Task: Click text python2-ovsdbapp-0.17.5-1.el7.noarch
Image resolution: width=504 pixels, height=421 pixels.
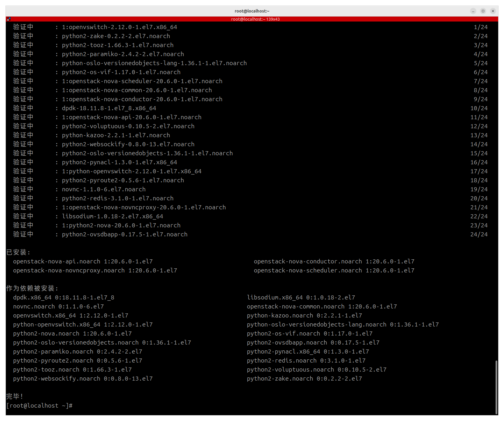Action: (x=125, y=234)
